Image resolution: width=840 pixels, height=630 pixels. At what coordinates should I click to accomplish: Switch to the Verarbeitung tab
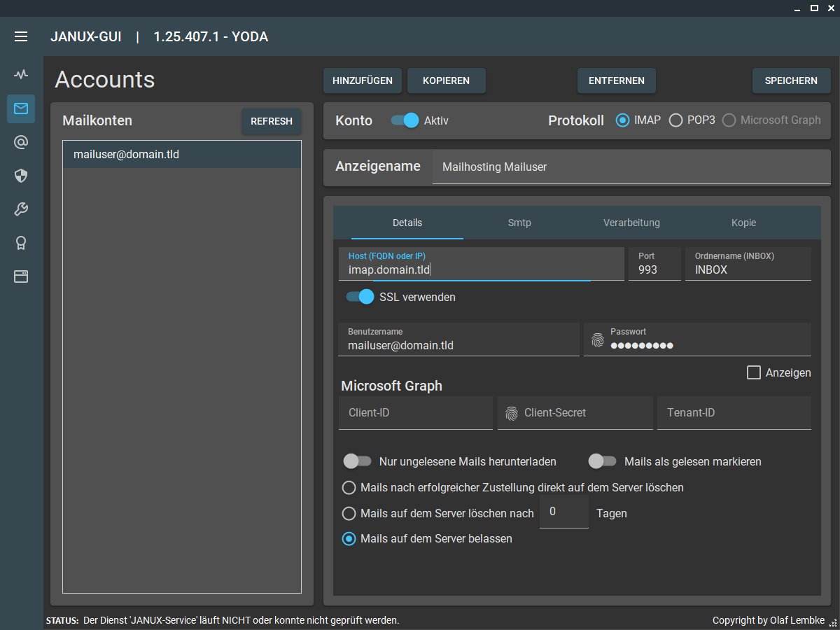click(x=631, y=223)
